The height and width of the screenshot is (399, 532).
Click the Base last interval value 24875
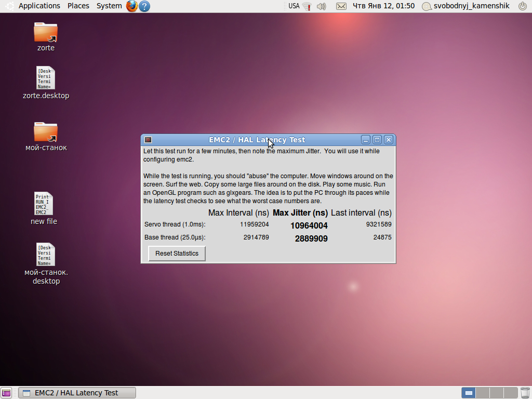pyautogui.click(x=382, y=237)
